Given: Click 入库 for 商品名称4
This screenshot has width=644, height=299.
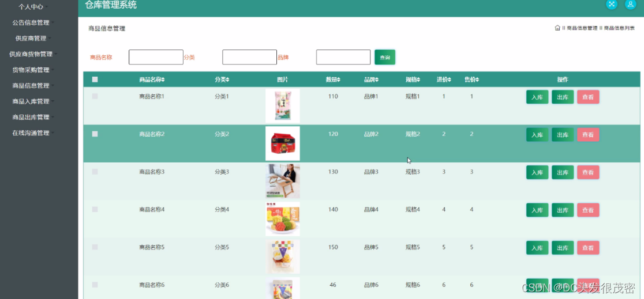Looking at the screenshot, I should (537, 210).
